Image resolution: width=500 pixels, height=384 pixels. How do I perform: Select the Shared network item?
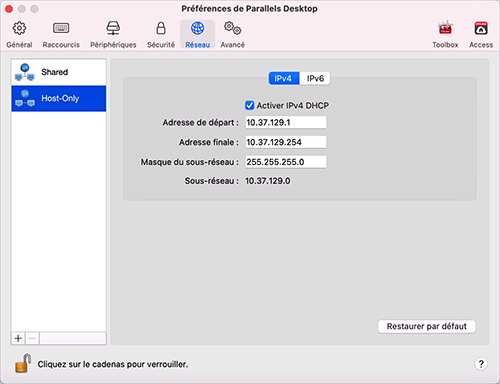pos(59,72)
